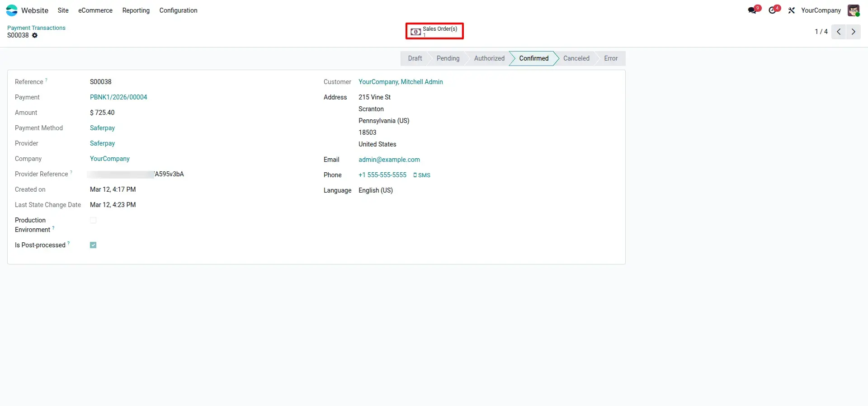
Task: Select the Confirmed status stage
Action: tap(534, 58)
